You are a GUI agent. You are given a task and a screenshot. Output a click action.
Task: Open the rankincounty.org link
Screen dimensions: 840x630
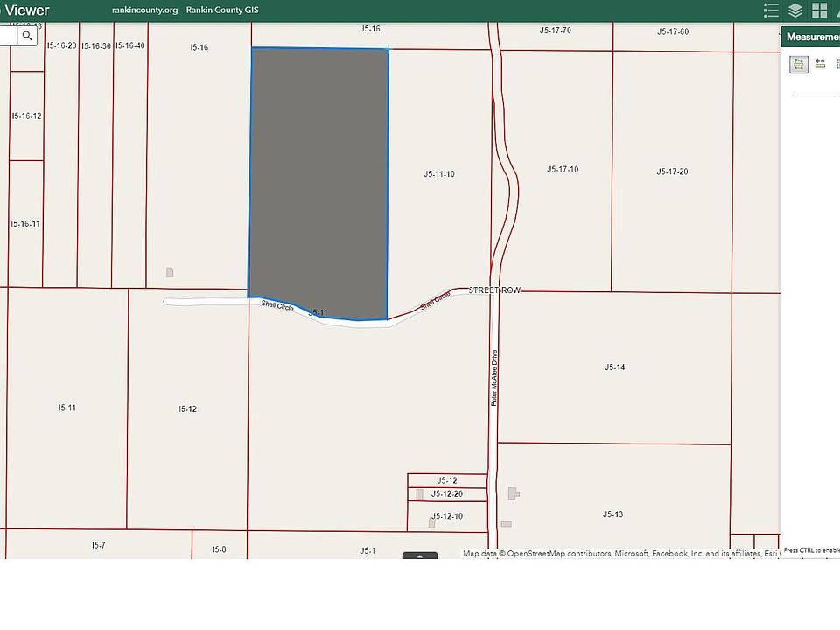[x=144, y=10]
